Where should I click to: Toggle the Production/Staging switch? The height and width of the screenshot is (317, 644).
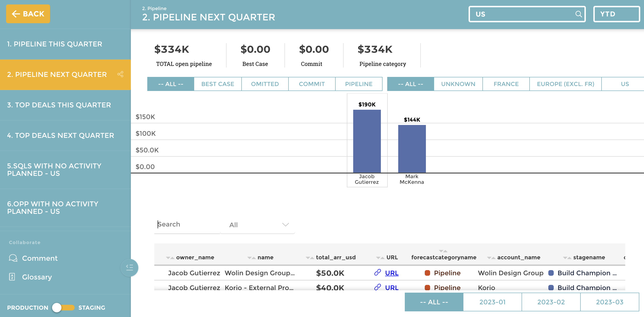(63, 307)
